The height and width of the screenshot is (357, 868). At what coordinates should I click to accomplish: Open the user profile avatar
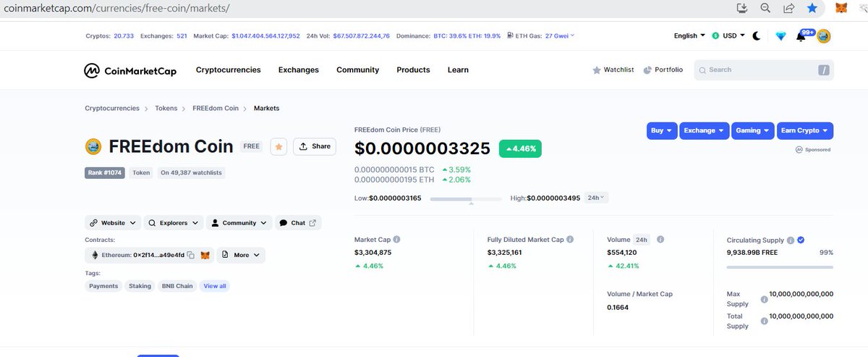point(824,36)
